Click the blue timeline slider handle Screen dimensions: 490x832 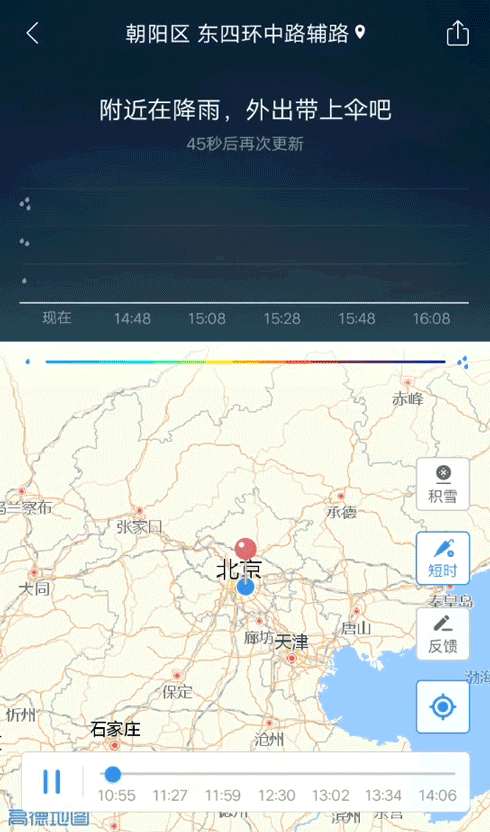point(113,774)
